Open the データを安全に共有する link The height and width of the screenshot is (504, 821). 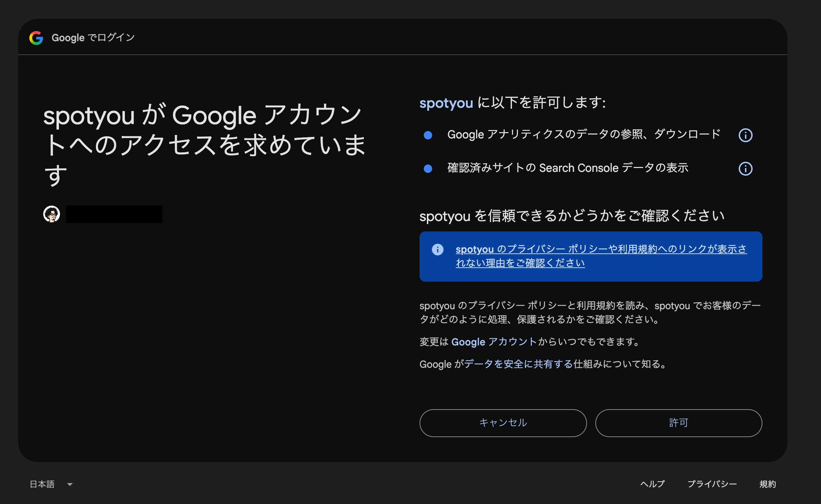click(x=518, y=364)
